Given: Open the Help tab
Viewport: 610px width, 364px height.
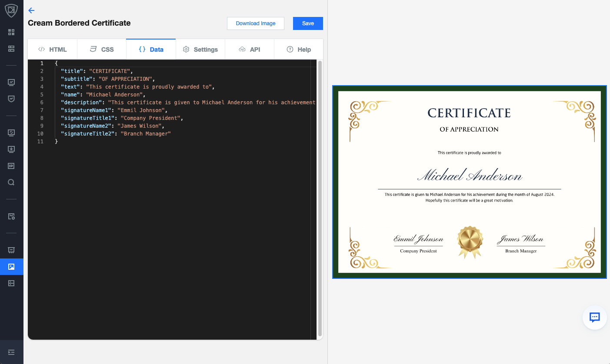Looking at the screenshot, I should 299,49.
